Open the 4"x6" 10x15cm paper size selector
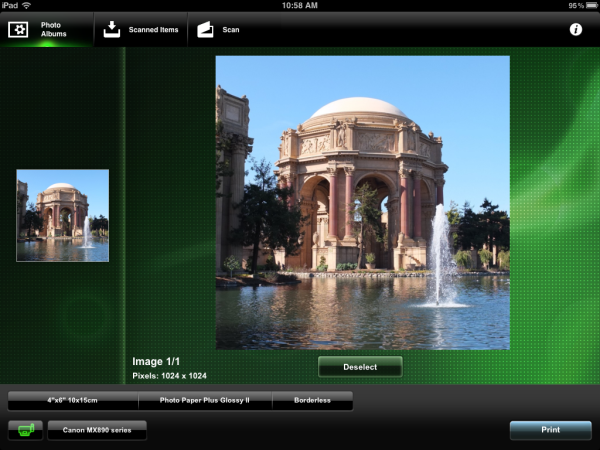Viewport: 600px width, 450px height. tap(73, 400)
